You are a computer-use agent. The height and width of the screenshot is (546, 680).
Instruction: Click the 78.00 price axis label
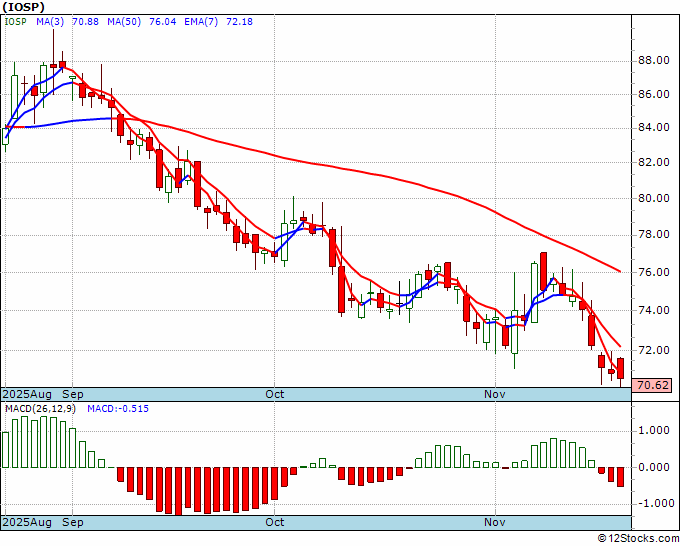654,235
